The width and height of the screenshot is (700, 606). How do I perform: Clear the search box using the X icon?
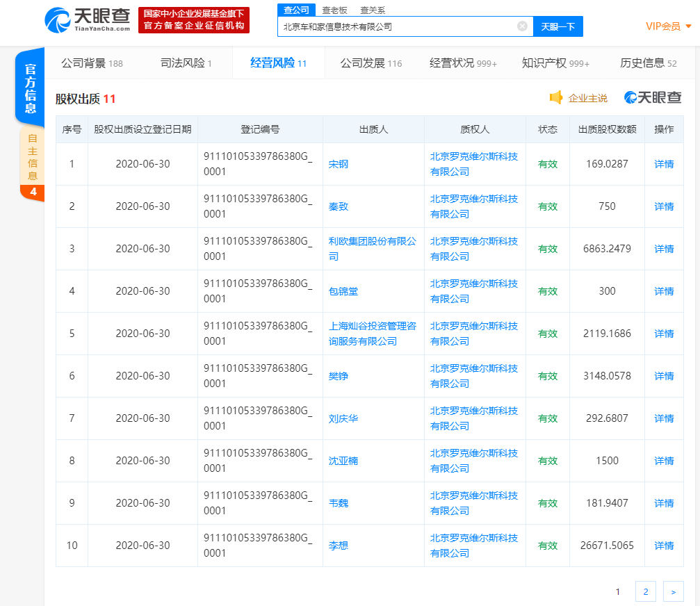pyautogui.click(x=522, y=26)
